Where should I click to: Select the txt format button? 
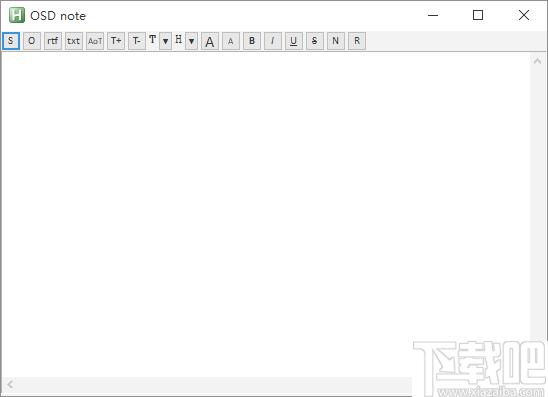coord(74,41)
